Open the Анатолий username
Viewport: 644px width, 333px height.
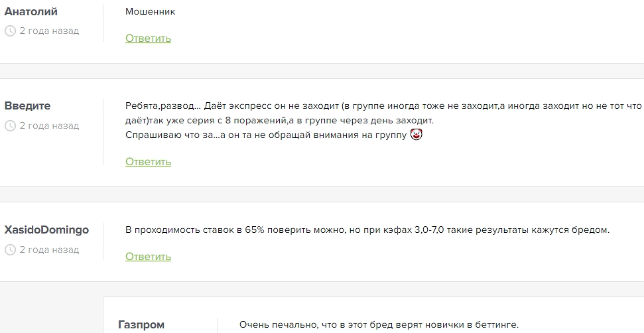31,11
